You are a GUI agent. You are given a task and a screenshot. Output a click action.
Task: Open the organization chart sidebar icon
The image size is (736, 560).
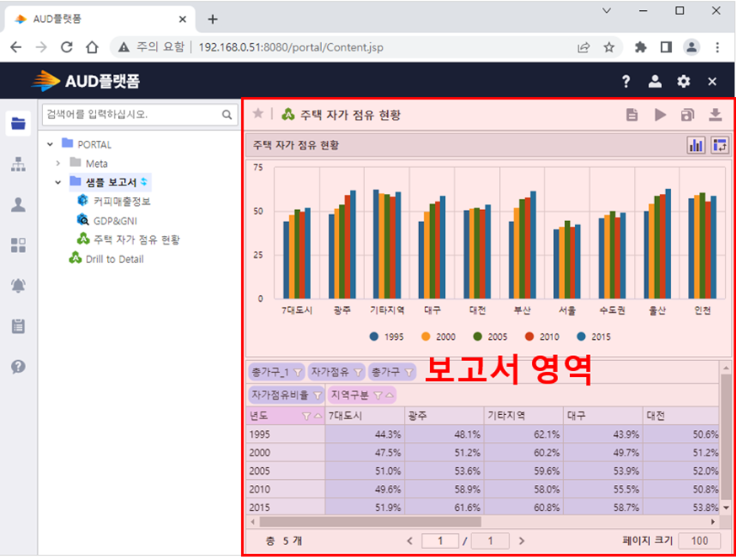point(19,164)
